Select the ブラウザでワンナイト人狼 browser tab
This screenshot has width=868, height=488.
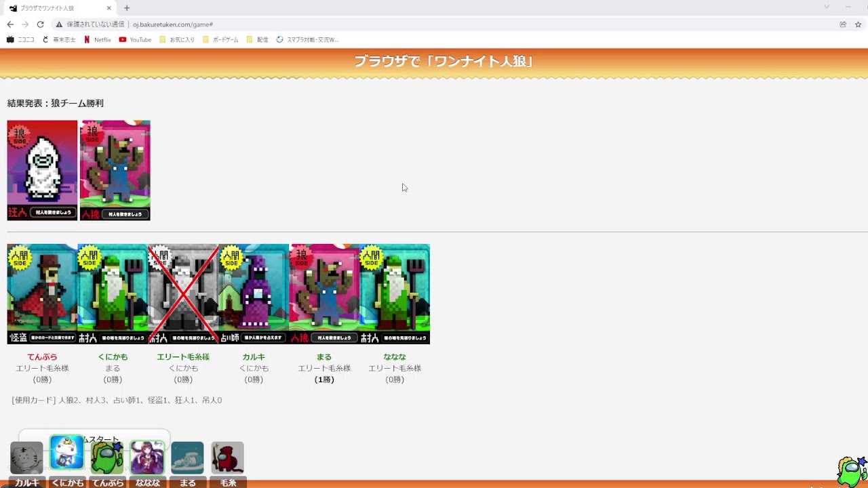61,8
